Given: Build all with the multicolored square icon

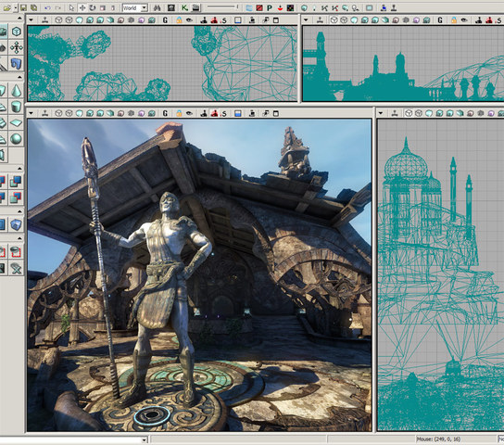Looking at the screenshot, I should point(290,7).
